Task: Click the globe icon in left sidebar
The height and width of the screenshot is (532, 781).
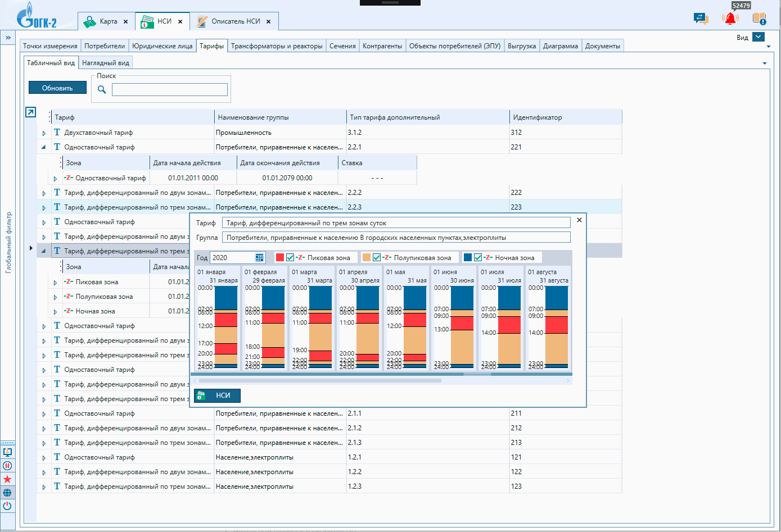Action: coord(7,493)
